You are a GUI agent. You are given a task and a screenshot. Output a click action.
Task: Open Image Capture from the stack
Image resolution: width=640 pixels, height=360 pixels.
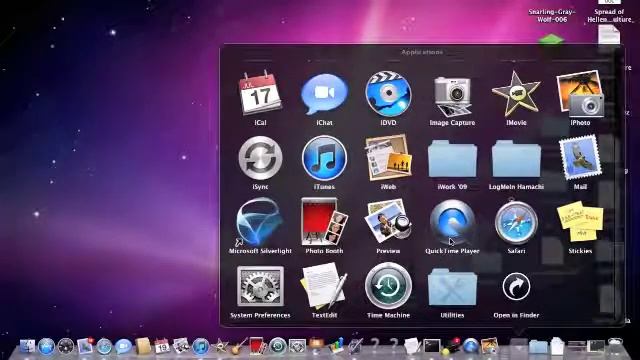pyautogui.click(x=452, y=96)
